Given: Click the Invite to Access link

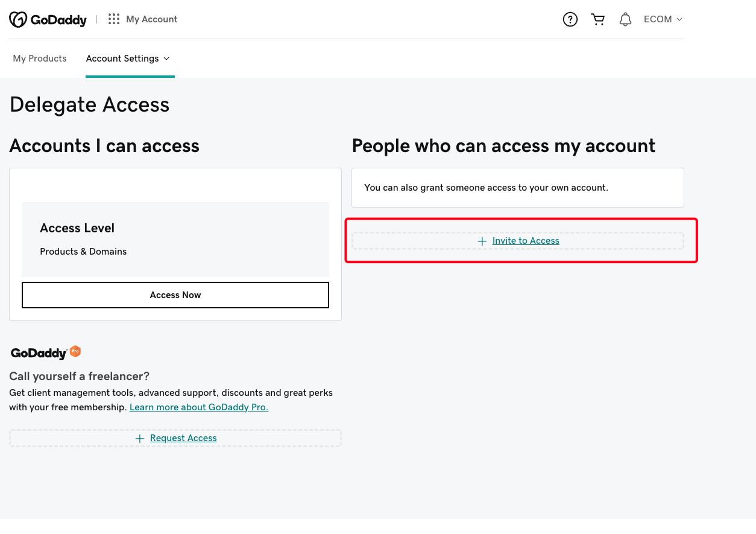Looking at the screenshot, I should pos(526,241).
